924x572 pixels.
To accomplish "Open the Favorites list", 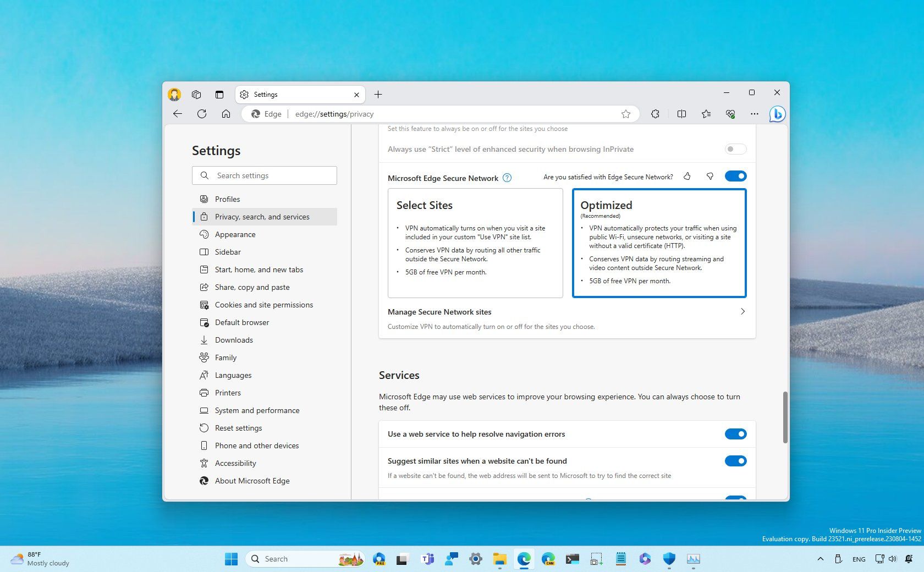I will (706, 114).
